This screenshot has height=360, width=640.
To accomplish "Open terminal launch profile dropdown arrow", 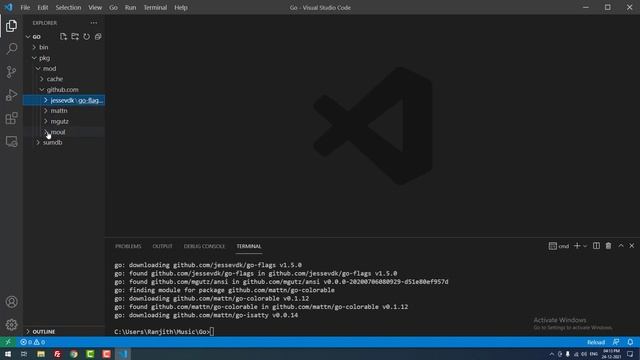I will click(x=585, y=246).
